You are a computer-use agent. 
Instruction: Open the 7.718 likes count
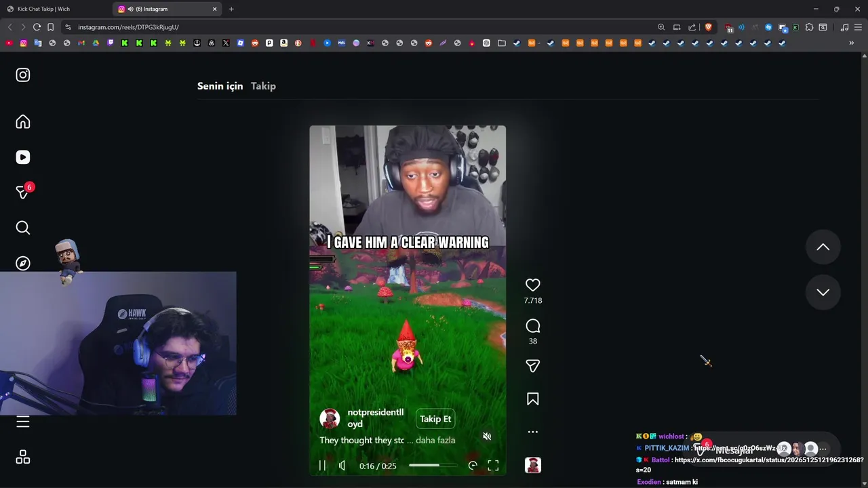tap(533, 300)
